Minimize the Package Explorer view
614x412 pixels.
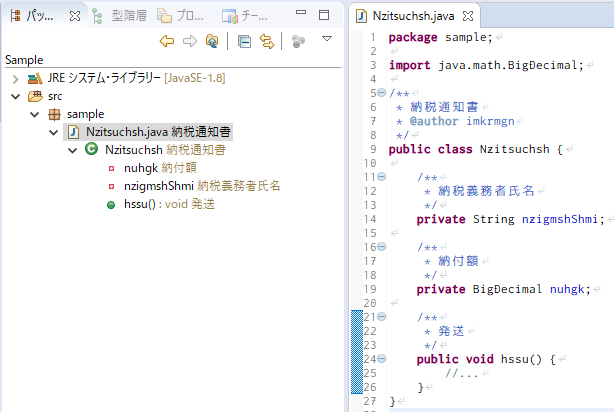(301, 13)
